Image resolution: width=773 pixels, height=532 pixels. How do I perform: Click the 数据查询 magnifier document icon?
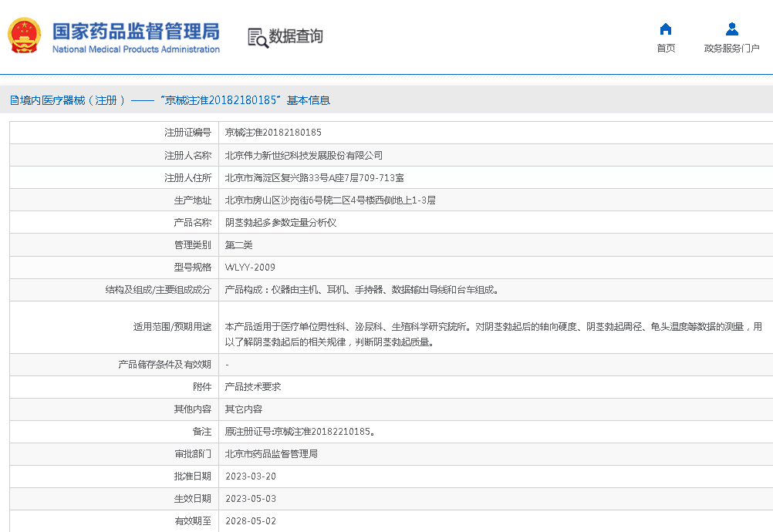[257, 37]
